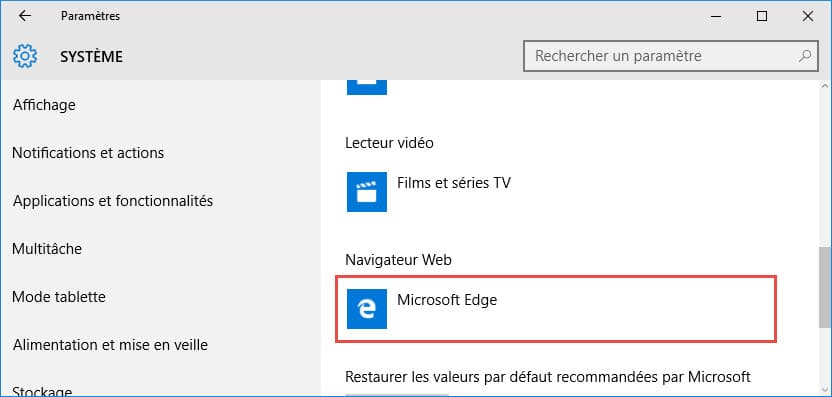Select Notifications et actions in sidebar
Image resolution: width=832 pixels, height=397 pixels.
(88, 153)
